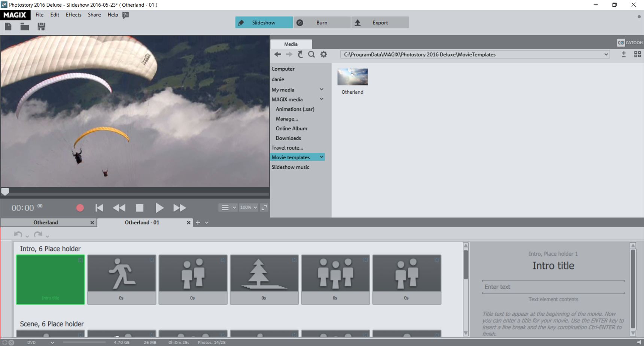
Task: Switch to the Burn view
Action: [x=322, y=22]
